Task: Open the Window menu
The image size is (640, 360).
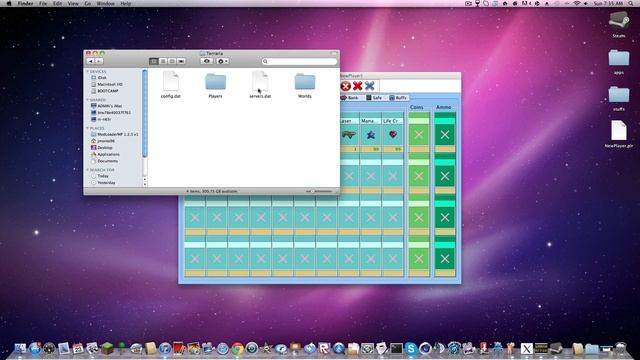Action: pyautogui.click(x=105, y=3)
